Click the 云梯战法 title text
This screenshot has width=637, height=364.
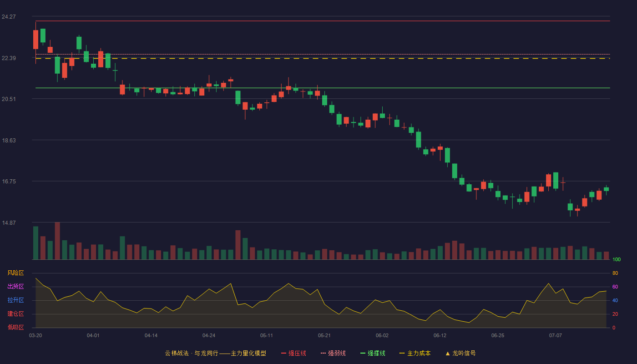point(177,353)
